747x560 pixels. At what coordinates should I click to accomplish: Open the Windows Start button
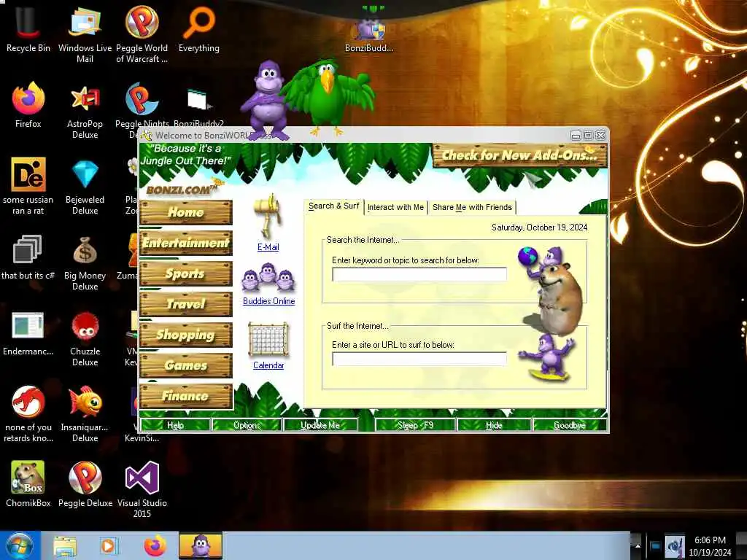(x=20, y=545)
